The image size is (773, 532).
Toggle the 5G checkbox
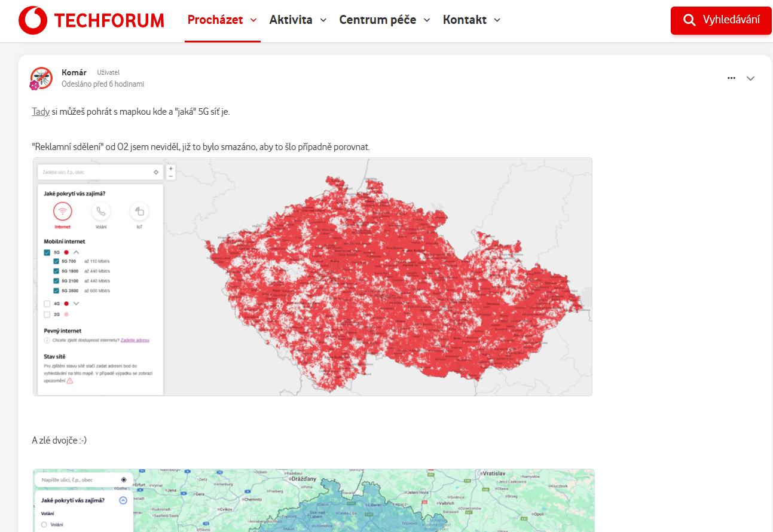[47, 252]
